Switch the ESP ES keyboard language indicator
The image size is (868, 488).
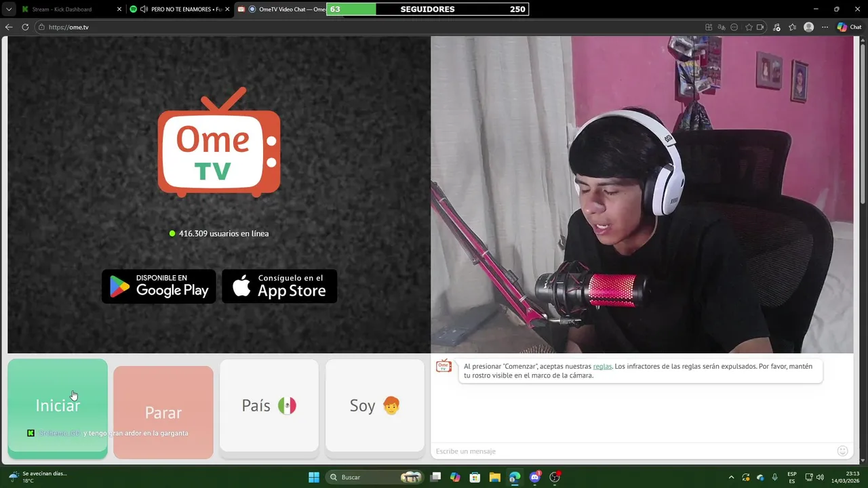pyautogui.click(x=792, y=477)
